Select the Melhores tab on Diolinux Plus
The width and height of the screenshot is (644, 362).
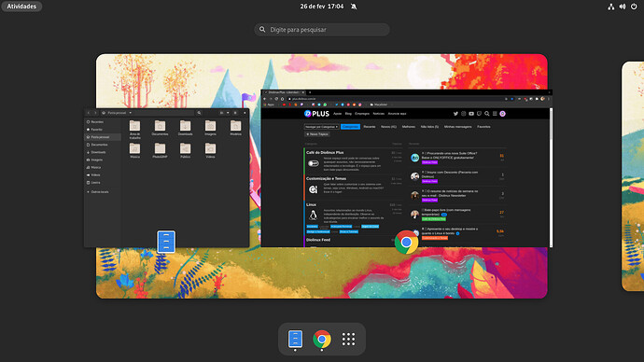(x=408, y=127)
